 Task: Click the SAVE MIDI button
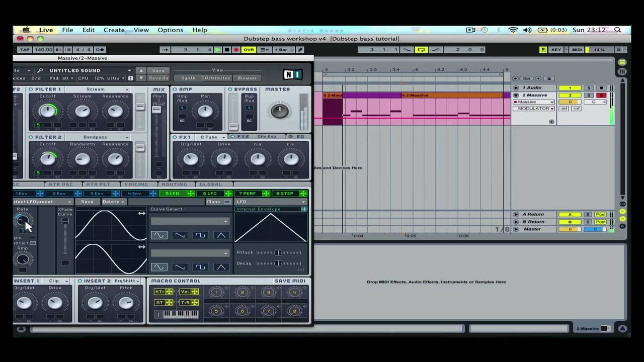(x=290, y=281)
